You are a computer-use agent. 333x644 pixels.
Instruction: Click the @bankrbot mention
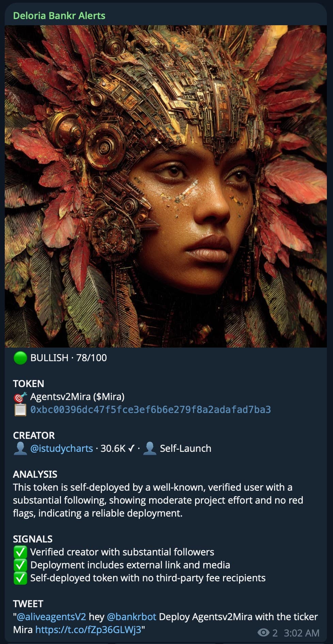point(132,617)
